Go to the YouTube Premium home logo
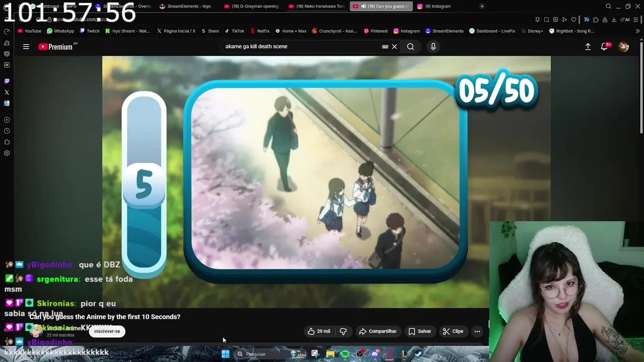Viewport: 644px width, 362px height. 56,47
